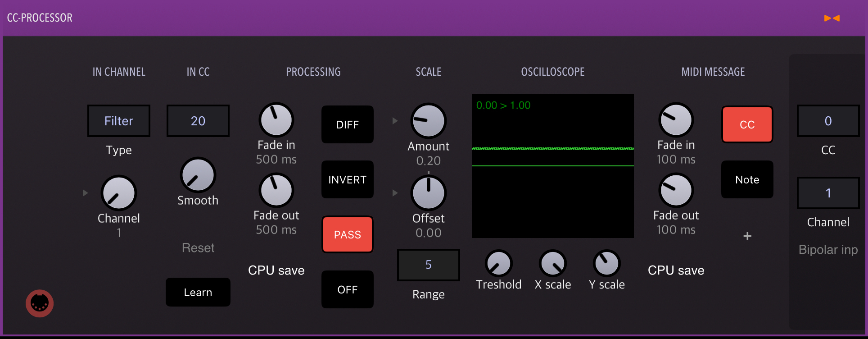Click the MIDI Fade out 100 ms knob
Viewport: 868px width, 339px height.
click(x=676, y=190)
